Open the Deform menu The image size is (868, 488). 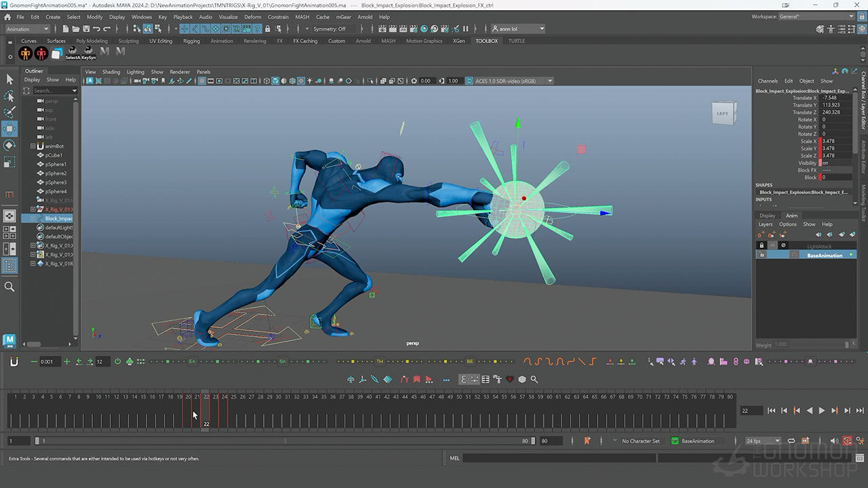[x=252, y=17]
